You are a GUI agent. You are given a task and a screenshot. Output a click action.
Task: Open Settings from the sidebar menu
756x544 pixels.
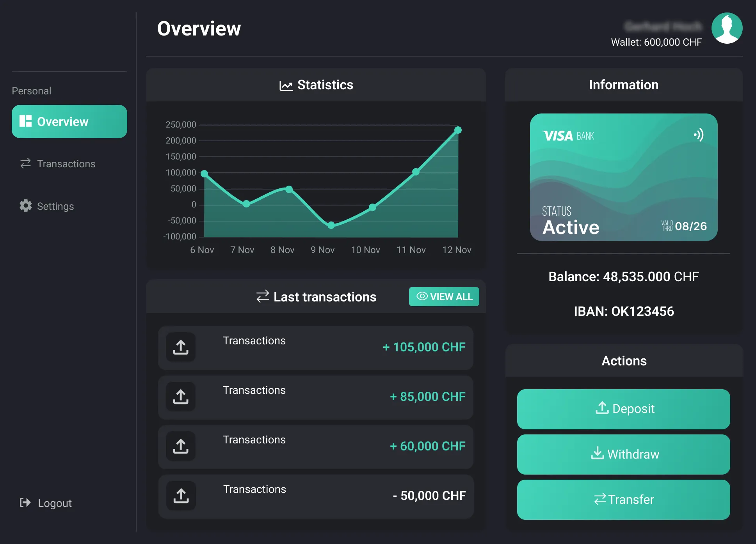[x=55, y=206]
